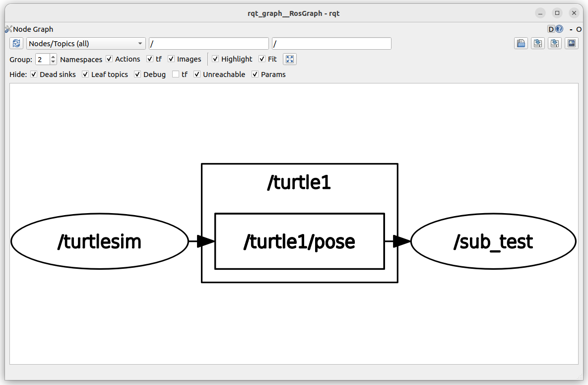Maximize the rqt window
This screenshot has height=385, width=588.
click(x=557, y=13)
